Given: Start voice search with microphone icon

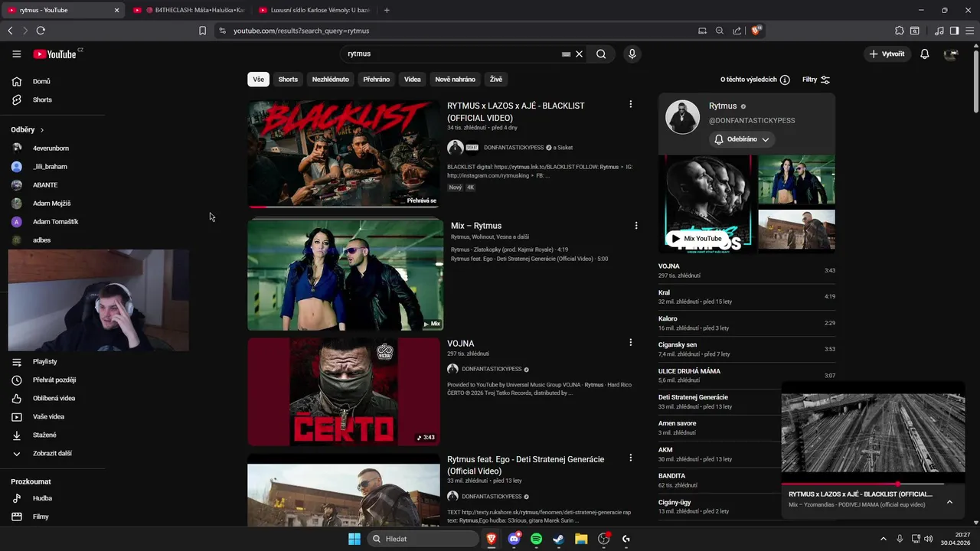Looking at the screenshot, I should coord(632,54).
